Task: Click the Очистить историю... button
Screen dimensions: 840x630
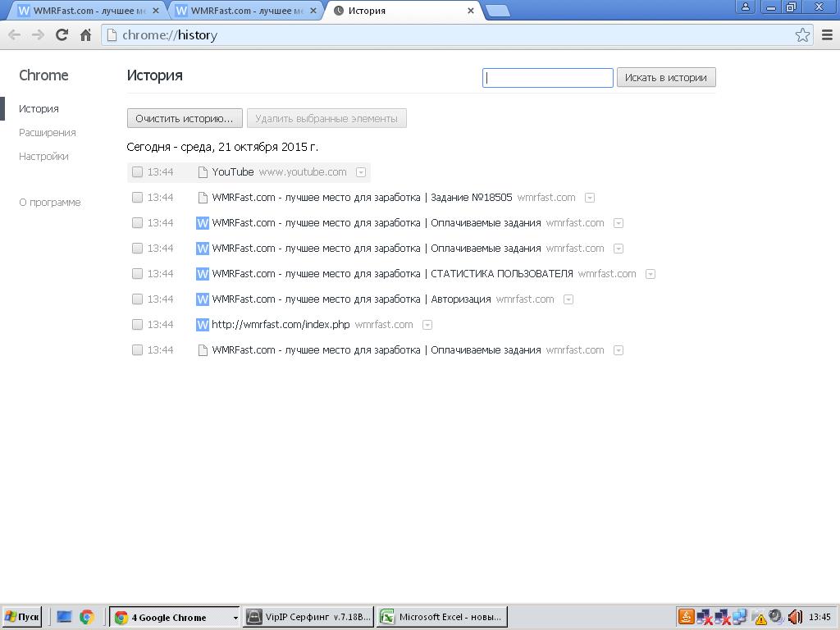Action: 185,118
